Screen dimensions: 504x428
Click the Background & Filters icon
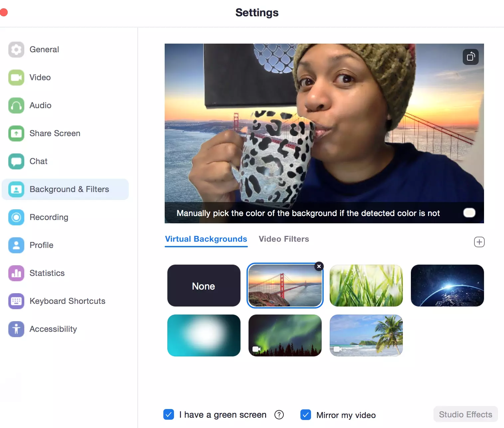(16, 189)
